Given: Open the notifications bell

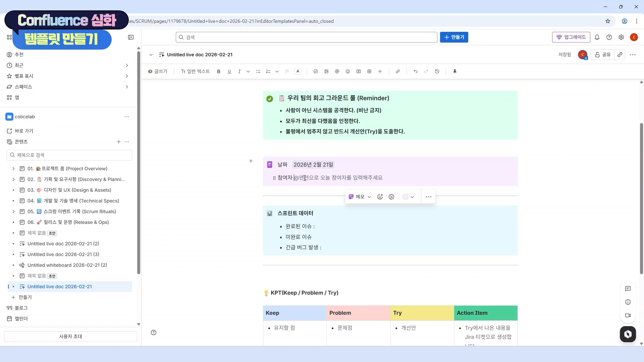Looking at the screenshot, I should pos(597,37).
